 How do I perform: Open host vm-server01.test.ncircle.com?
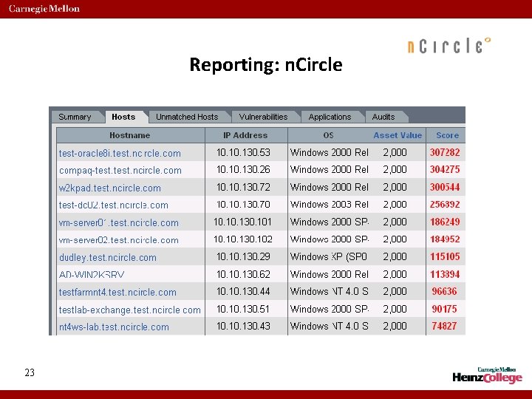coord(119,223)
